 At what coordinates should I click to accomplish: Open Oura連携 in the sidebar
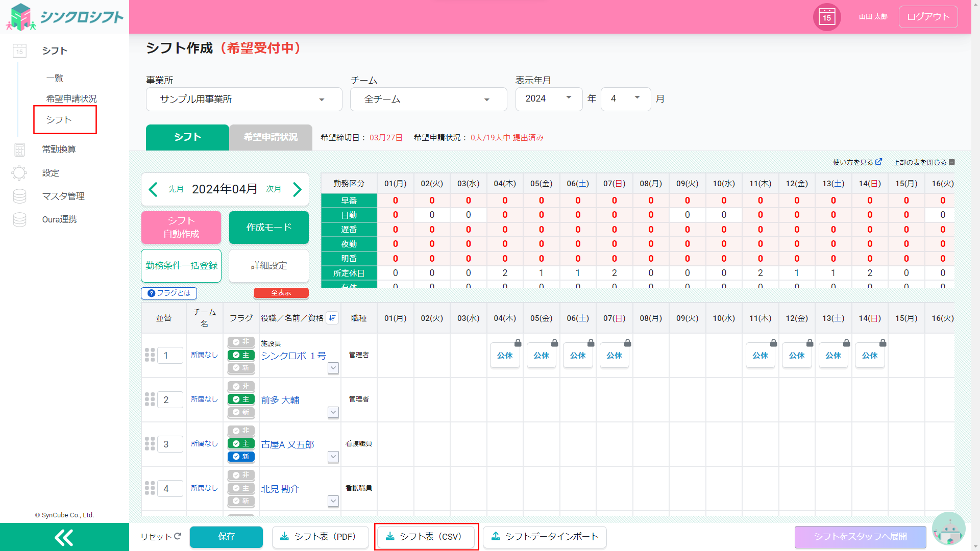tap(59, 219)
